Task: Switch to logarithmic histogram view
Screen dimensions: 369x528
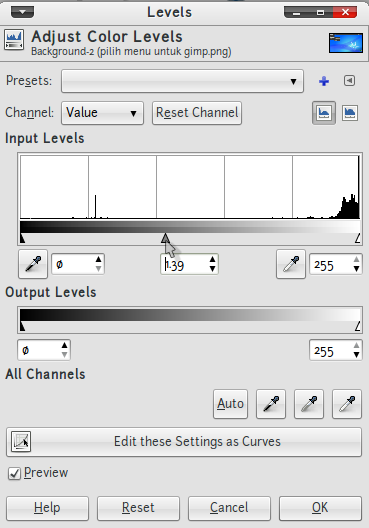Action: coord(350,113)
